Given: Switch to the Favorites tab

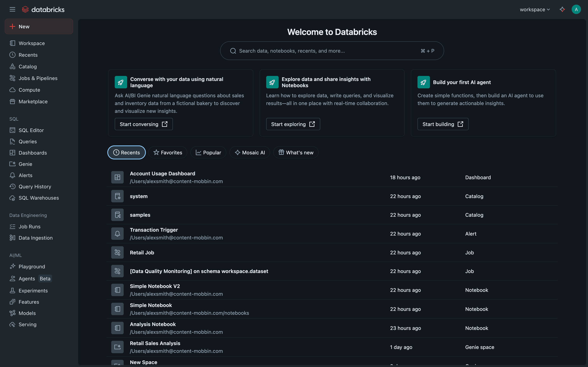Looking at the screenshot, I should coord(168,152).
